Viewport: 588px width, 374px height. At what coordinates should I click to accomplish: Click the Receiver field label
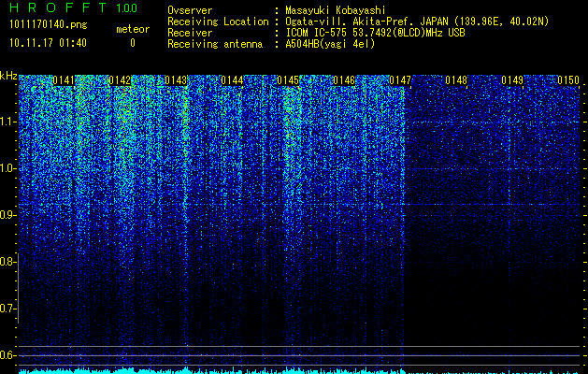tap(190, 33)
